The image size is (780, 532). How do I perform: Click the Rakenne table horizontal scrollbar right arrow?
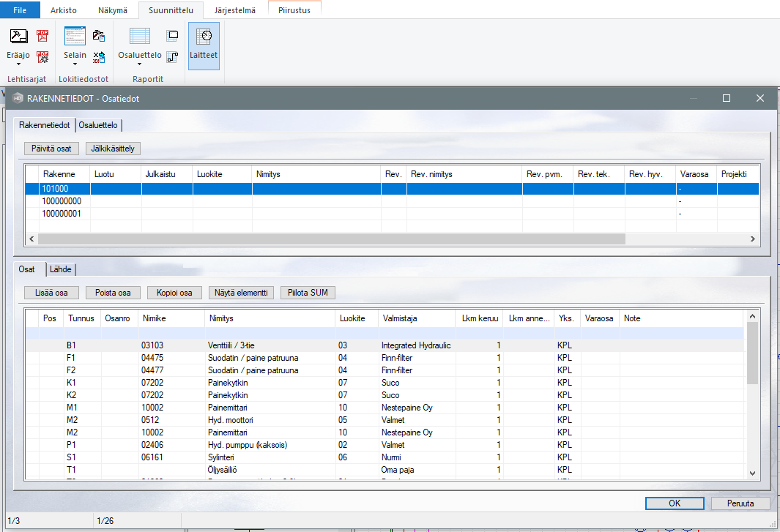(x=752, y=239)
